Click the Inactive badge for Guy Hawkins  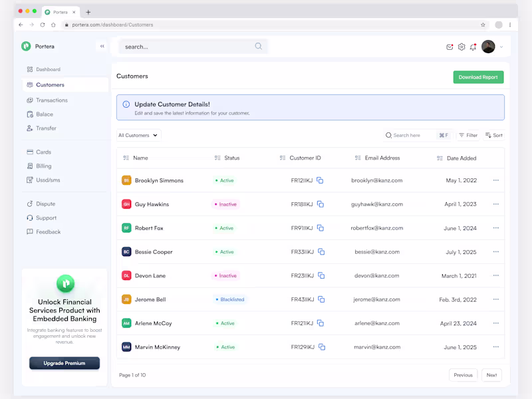pyautogui.click(x=225, y=204)
